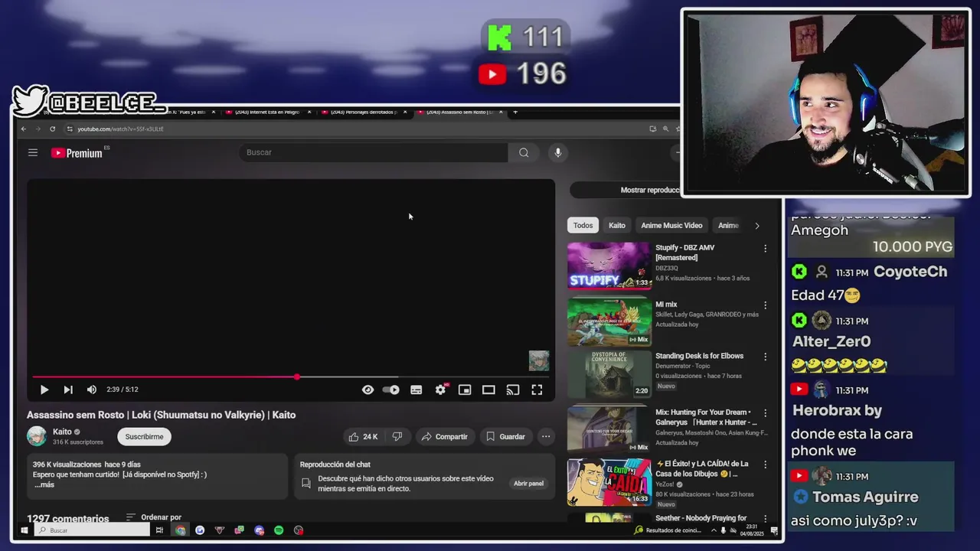Open the Ordenar por sort dropdown
Image resolution: width=980 pixels, height=551 pixels.
click(x=154, y=517)
